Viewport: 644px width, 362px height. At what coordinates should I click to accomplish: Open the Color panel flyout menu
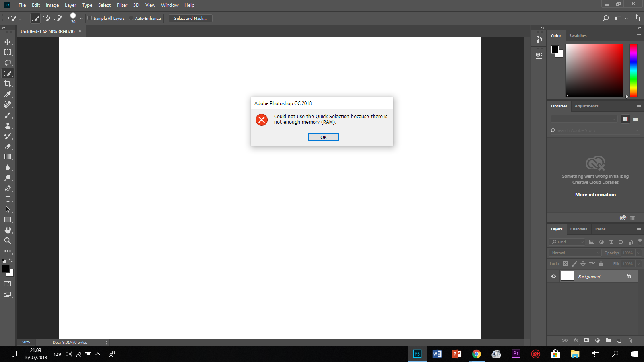(639, 36)
